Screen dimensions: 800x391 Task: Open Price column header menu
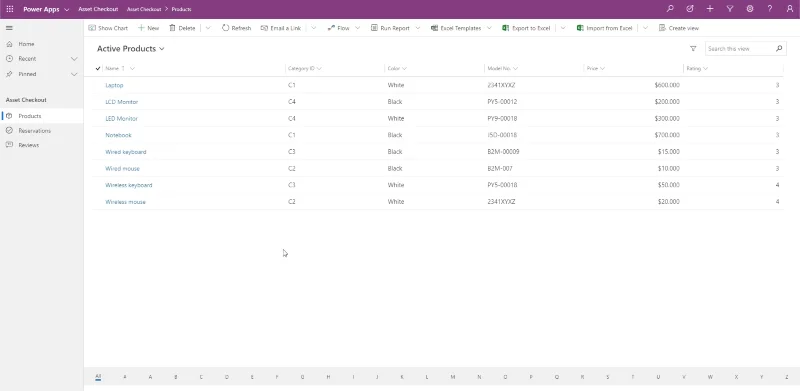[595, 68]
